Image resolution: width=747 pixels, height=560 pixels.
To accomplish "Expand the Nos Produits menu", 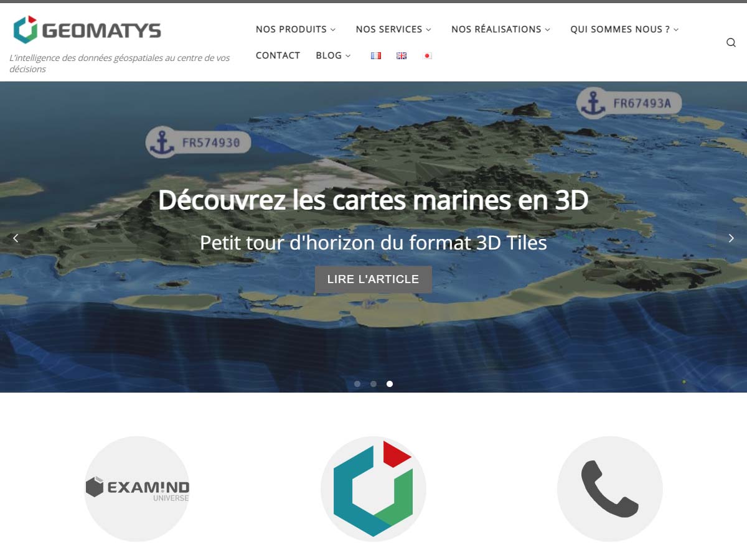I will [x=296, y=29].
